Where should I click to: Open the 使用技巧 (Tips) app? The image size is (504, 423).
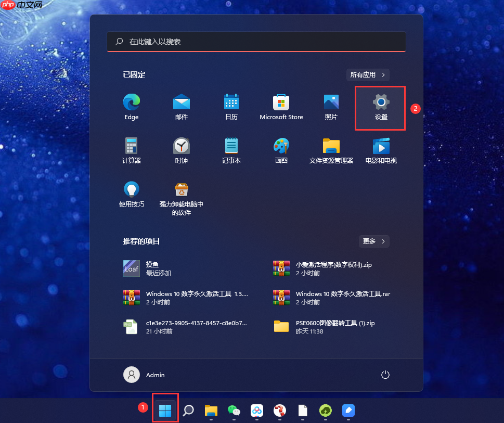click(x=131, y=189)
